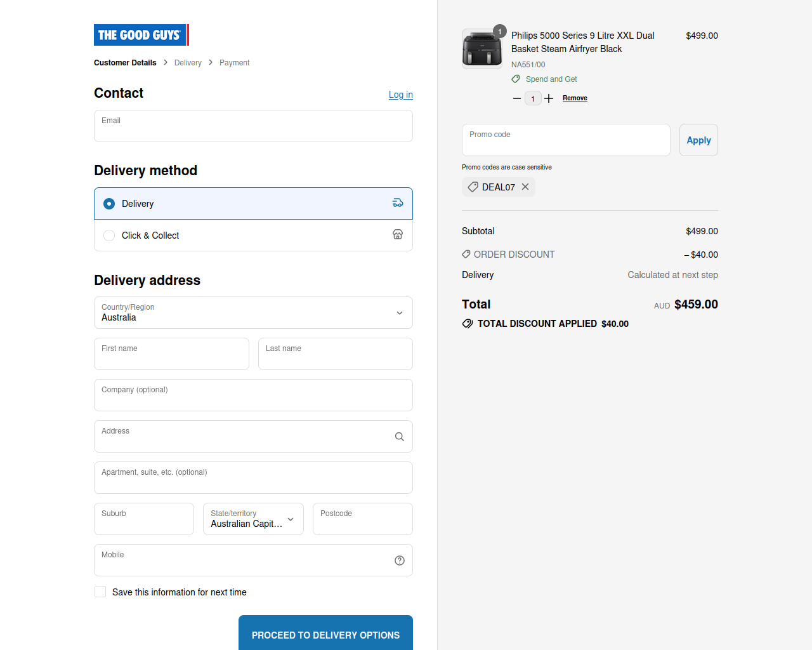This screenshot has width=812, height=650.
Task: Apply the promo code
Action: pos(698,140)
